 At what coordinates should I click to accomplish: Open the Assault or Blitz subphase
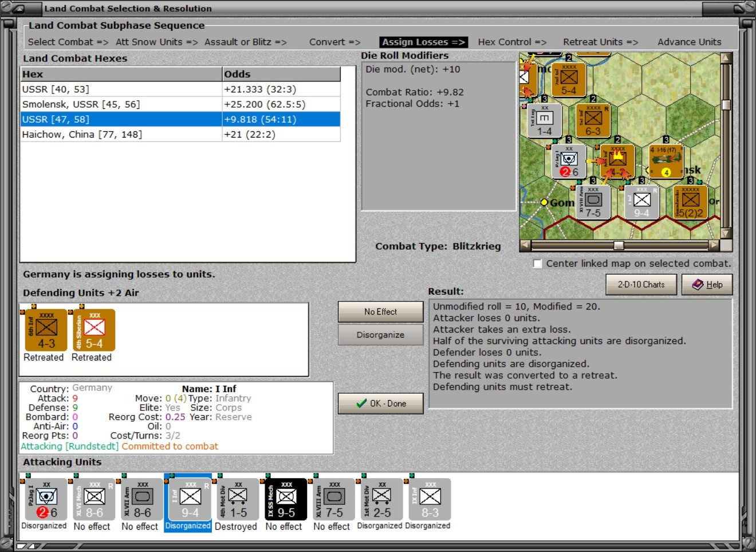click(x=246, y=42)
